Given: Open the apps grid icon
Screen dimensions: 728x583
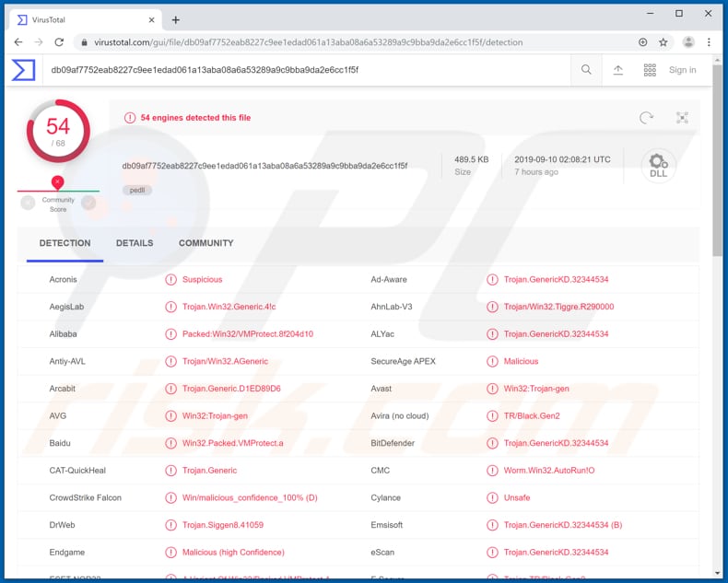Looking at the screenshot, I should (x=650, y=70).
